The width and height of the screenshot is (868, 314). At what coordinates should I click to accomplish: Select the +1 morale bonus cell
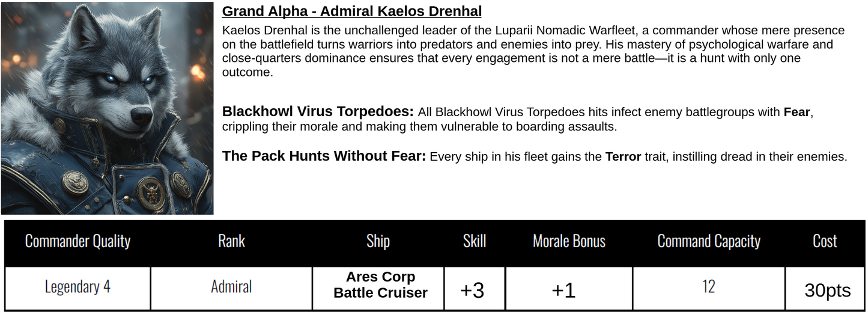[x=563, y=291]
